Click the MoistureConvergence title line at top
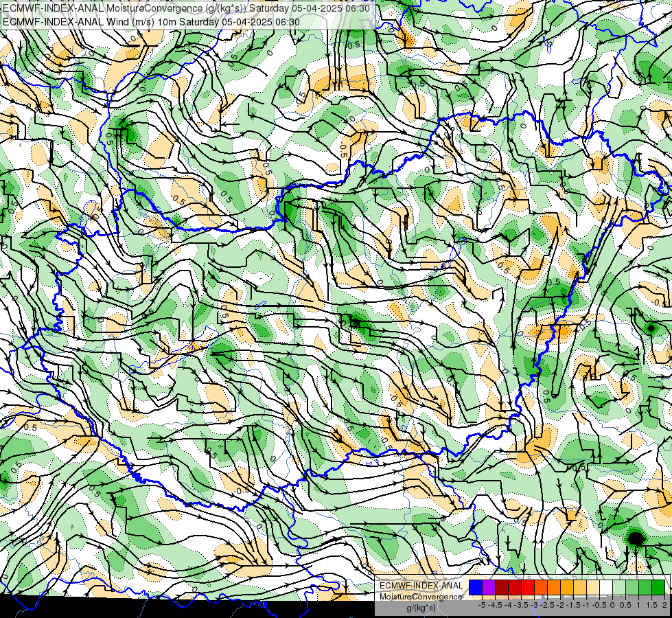Screen dimensions: 672x618 point(187,8)
